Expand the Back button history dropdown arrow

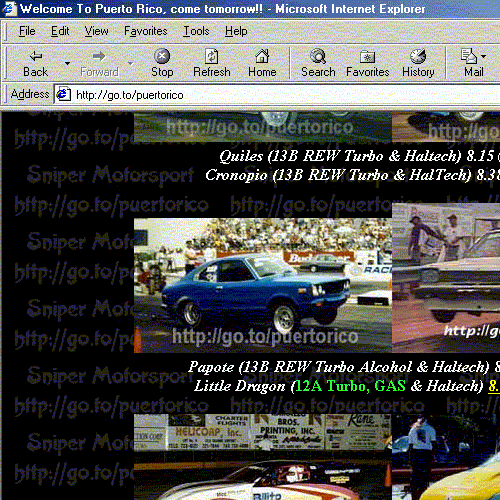67,63
